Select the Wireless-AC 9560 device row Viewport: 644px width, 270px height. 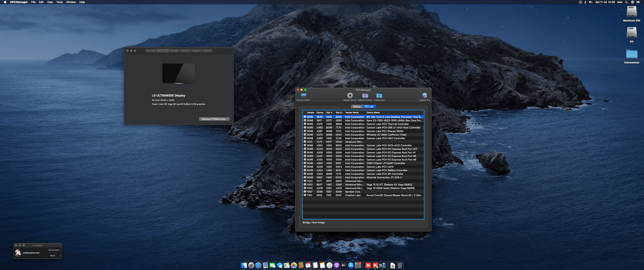[x=386, y=135]
